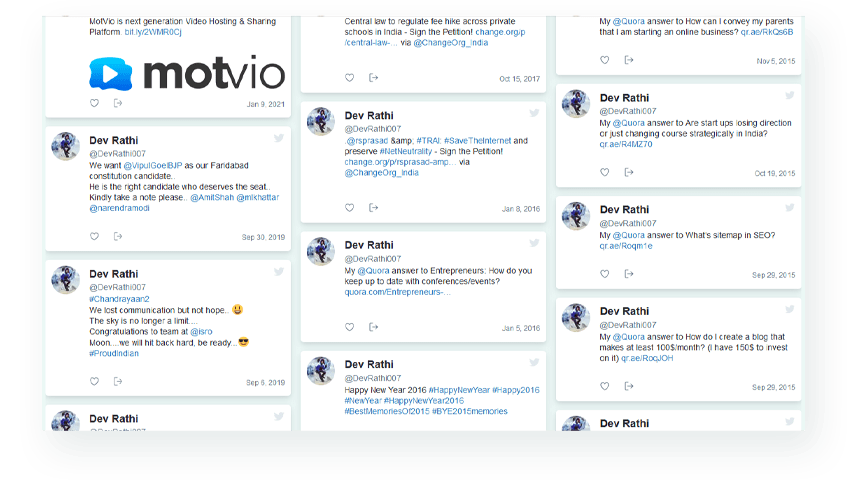Image resolution: width=847 pixels, height=480 pixels.
Task: Like the online business tweet from Nov 5, 2015
Action: [604, 60]
